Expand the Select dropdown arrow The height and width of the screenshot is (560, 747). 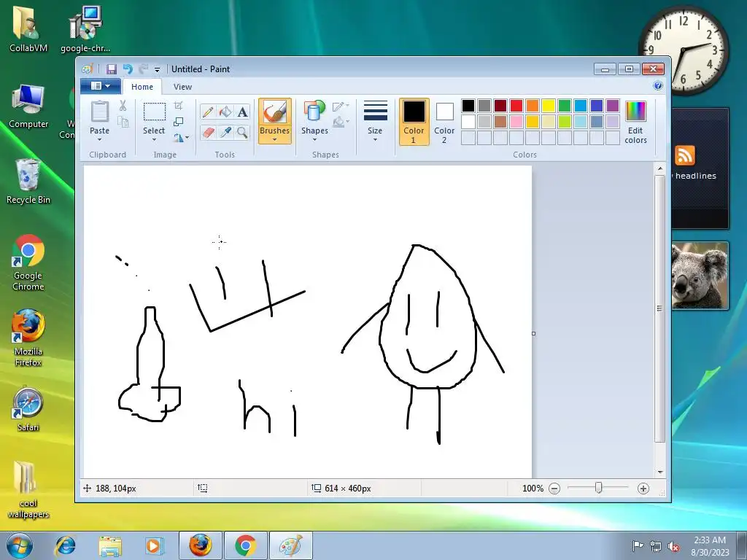pyautogui.click(x=154, y=139)
